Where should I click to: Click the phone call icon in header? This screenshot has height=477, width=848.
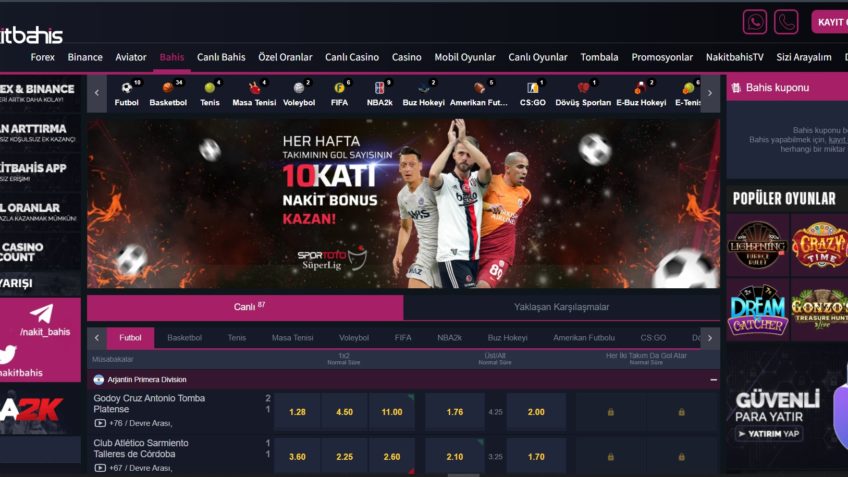pos(786,22)
